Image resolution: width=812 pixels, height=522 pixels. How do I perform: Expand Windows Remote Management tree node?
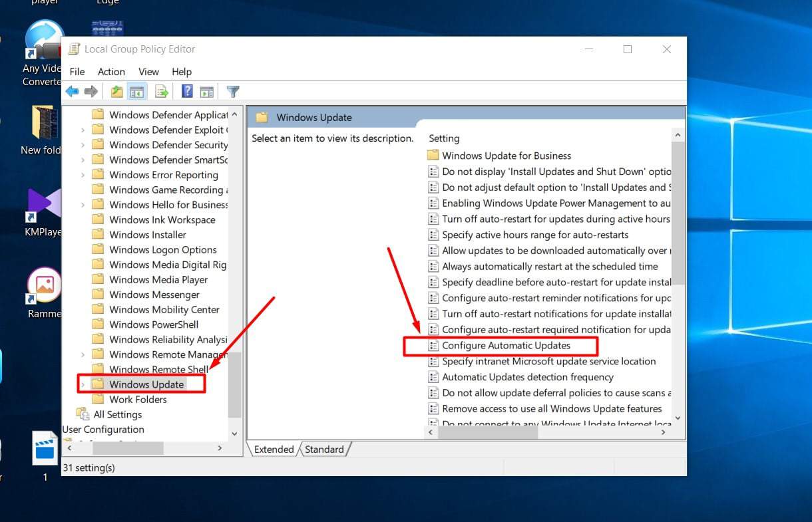pyautogui.click(x=83, y=354)
